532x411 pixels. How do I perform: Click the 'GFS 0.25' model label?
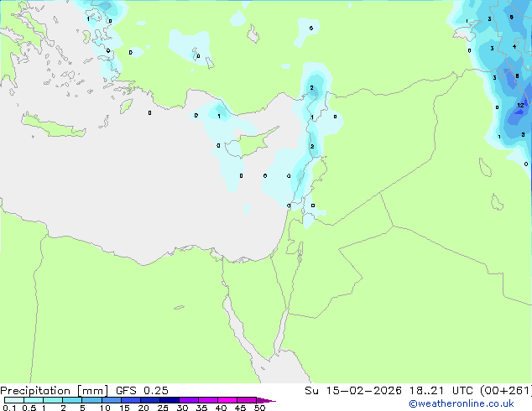pos(142,391)
